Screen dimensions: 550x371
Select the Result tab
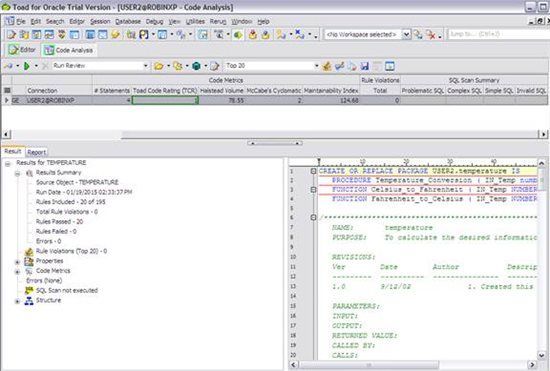coord(13,151)
